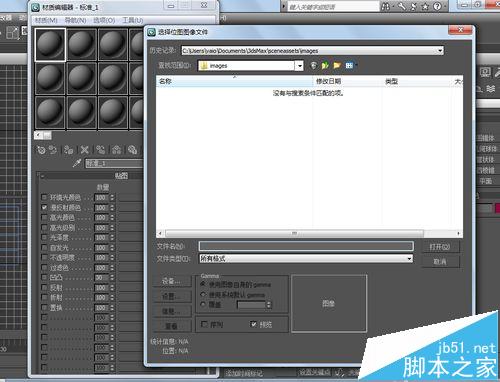
Task: Click the X reset map/material icon
Action: pyautogui.click(x=85, y=150)
